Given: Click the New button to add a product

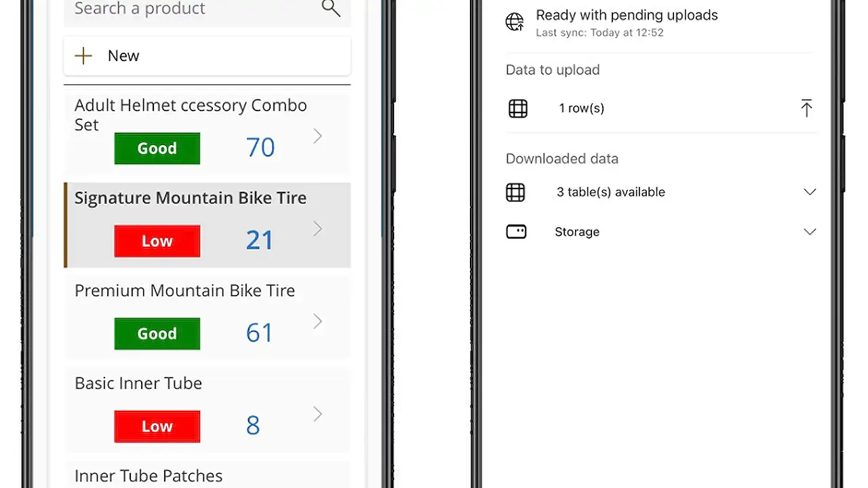Looking at the screenshot, I should tap(123, 56).
